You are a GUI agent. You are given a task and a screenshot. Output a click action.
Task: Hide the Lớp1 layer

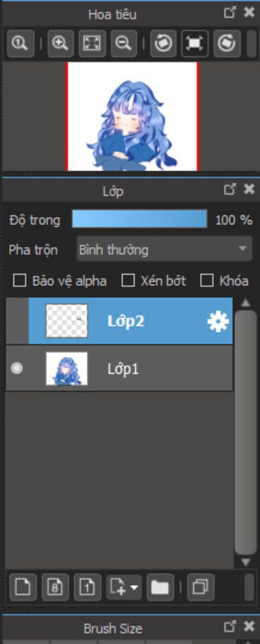tap(17, 368)
